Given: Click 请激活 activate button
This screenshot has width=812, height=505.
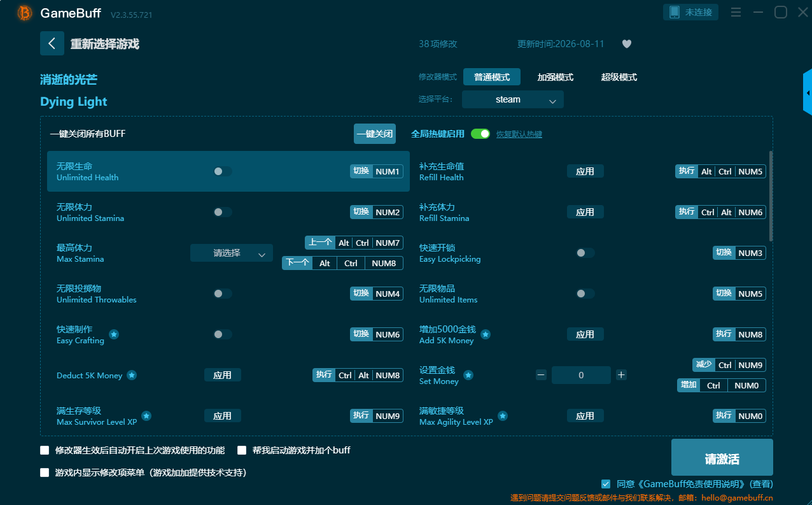Looking at the screenshot, I should (722, 457).
